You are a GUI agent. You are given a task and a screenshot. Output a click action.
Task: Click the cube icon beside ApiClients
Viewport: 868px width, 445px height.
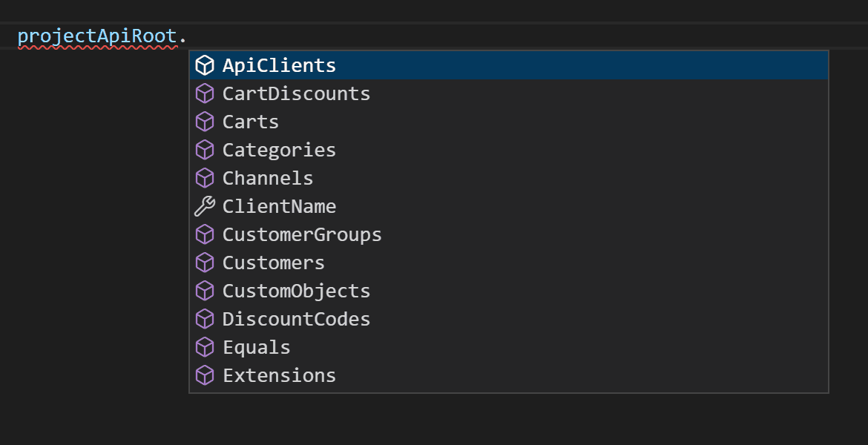point(204,66)
